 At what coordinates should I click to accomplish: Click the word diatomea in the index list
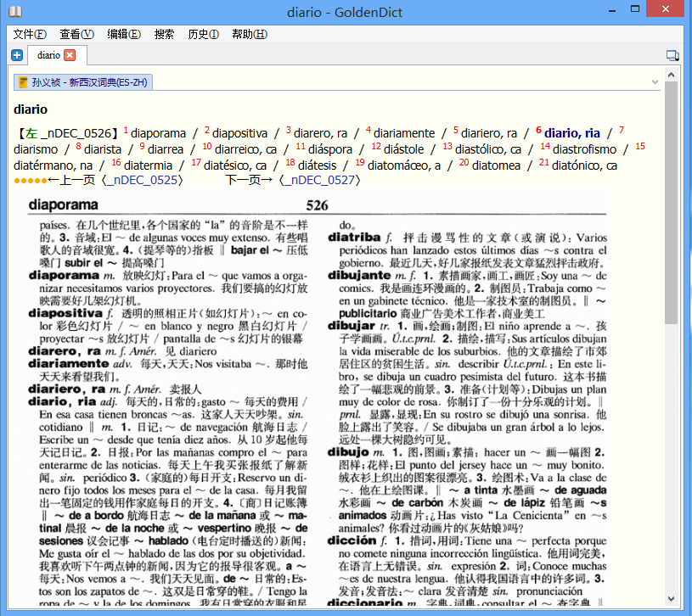point(496,165)
